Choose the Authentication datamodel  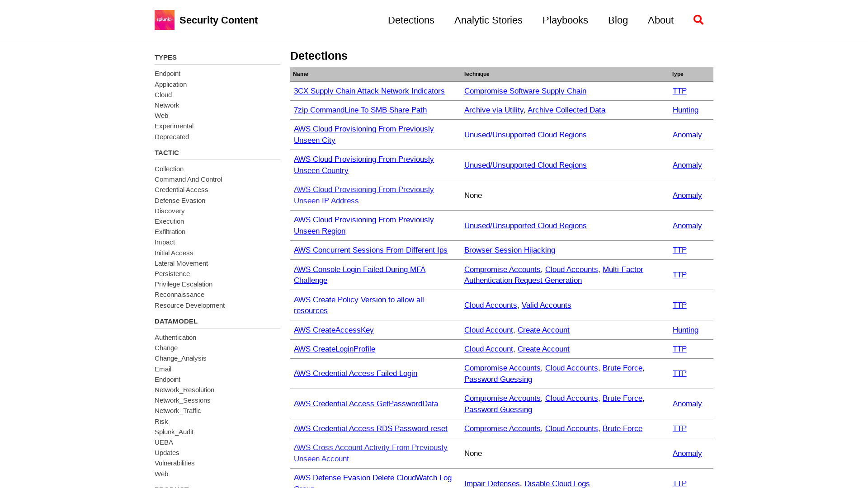click(175, 338)
